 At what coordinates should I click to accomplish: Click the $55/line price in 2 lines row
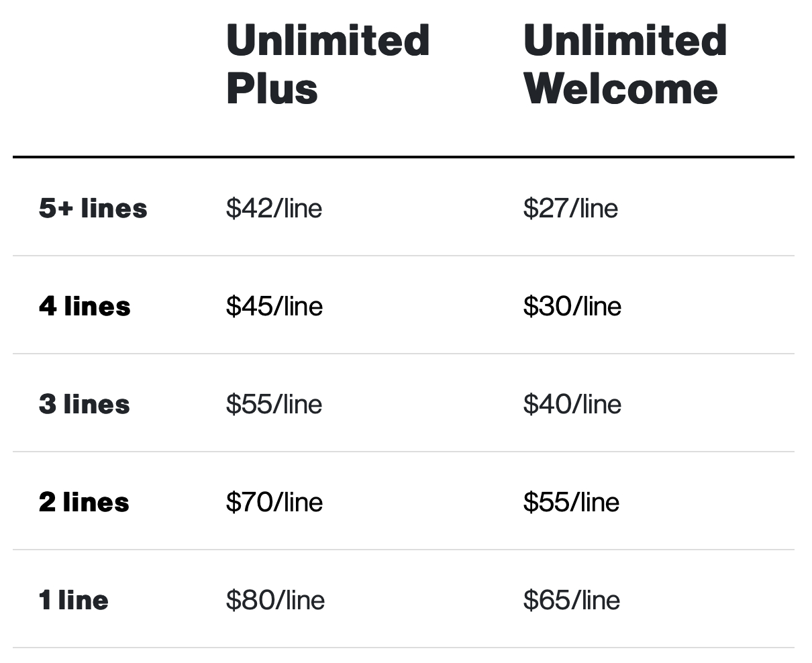point(571,502)
